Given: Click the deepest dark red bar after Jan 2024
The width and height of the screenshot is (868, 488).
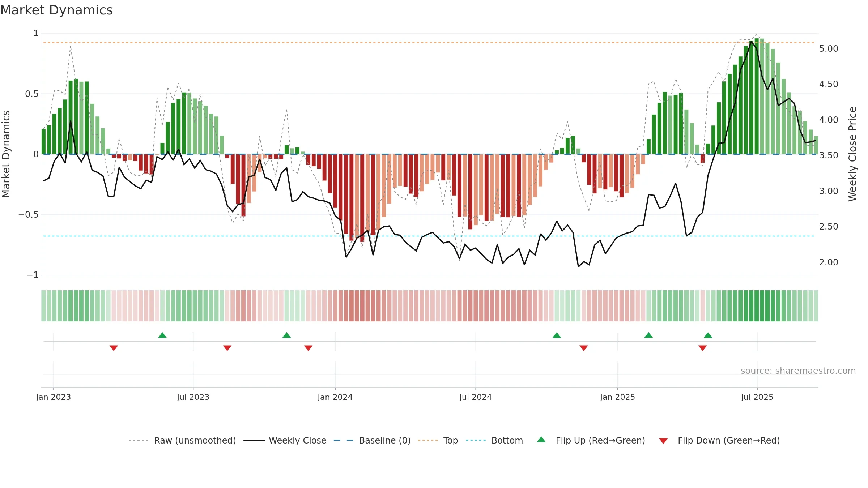Looking at the screenshot, I should pyautogui.click(x=362, y=198).
